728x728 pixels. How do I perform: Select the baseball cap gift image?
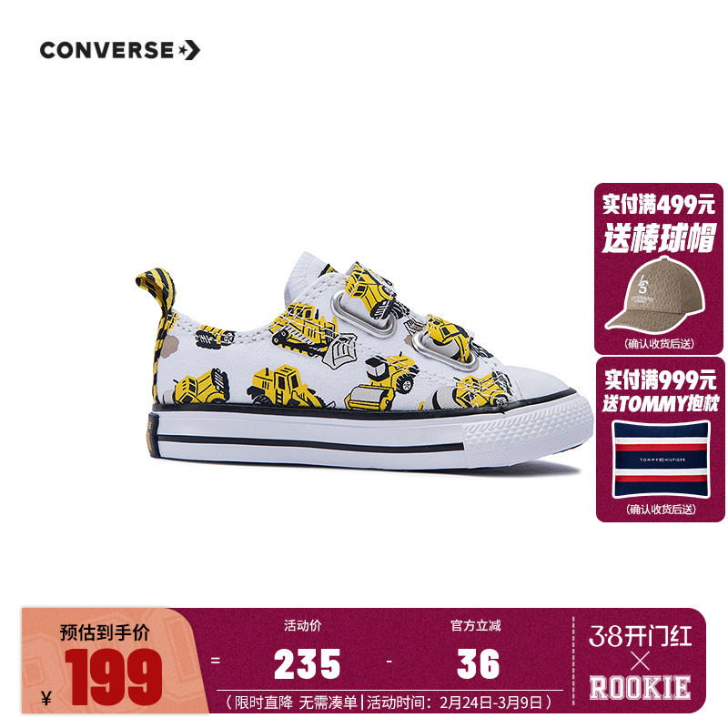[655, 295]
